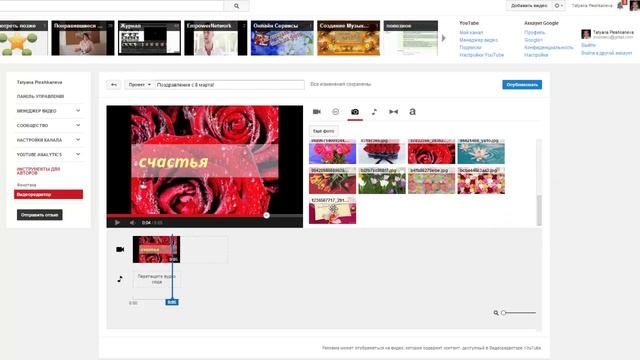Click the blue Опубликовать button
Image resolution: width=640 pixels, height=360 pixels.
[522, 84]
